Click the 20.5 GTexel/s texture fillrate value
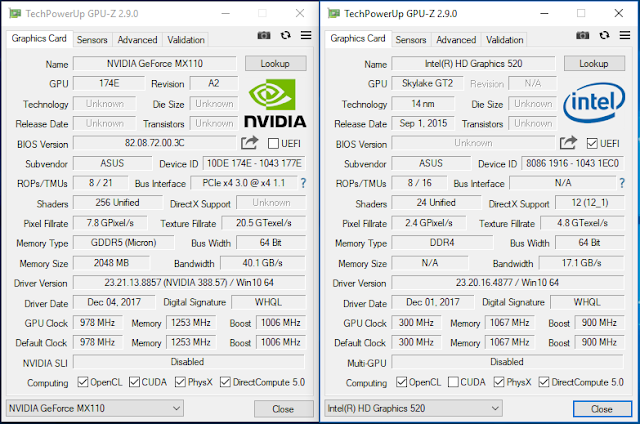The width and height of the screenshot is (640, 424). [264, 223]
